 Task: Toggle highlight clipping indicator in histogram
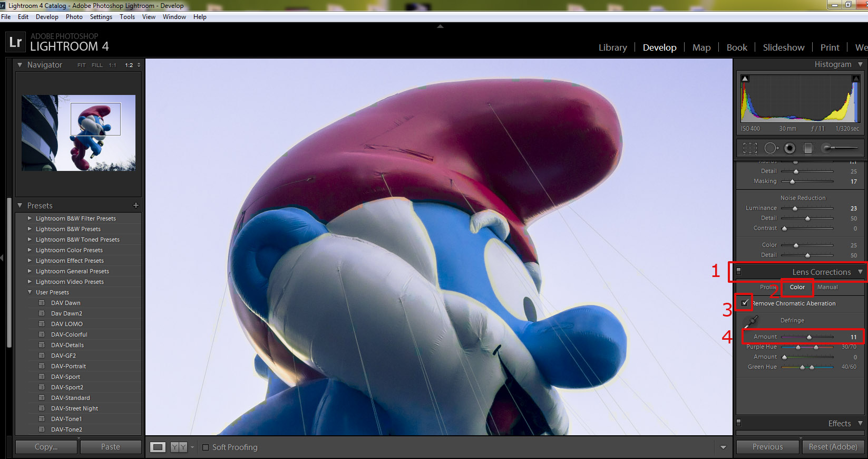click(x=856, y=78)
